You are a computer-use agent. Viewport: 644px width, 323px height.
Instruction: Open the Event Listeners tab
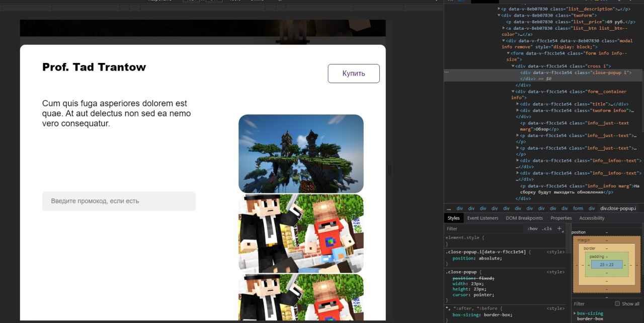tap(482, 218)
